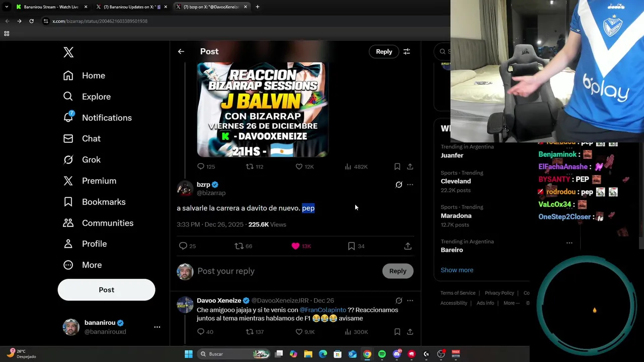Click the X logo in sidebar
The image size is (644, 362).
coord(68,52)
